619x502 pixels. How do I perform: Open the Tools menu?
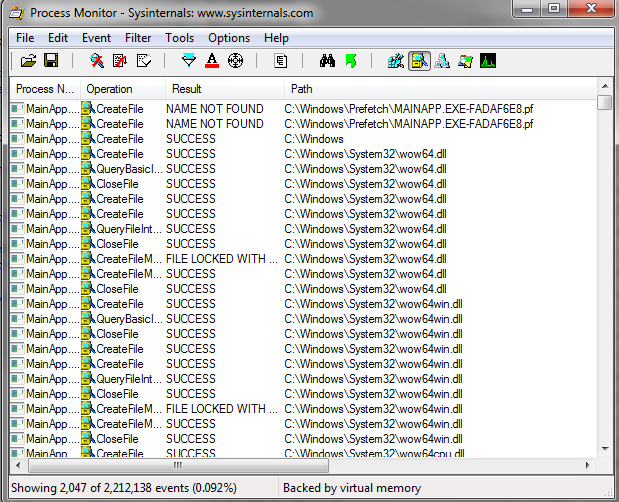point(180,38)
